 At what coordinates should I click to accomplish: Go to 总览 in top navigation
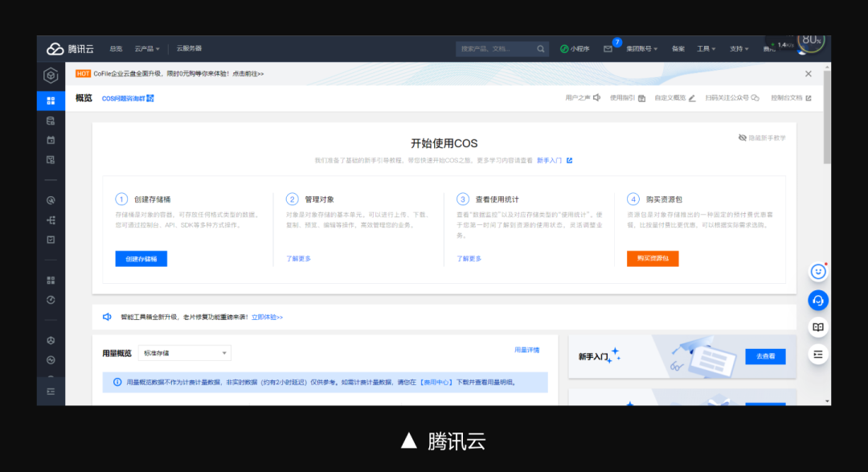coord(116,49)
